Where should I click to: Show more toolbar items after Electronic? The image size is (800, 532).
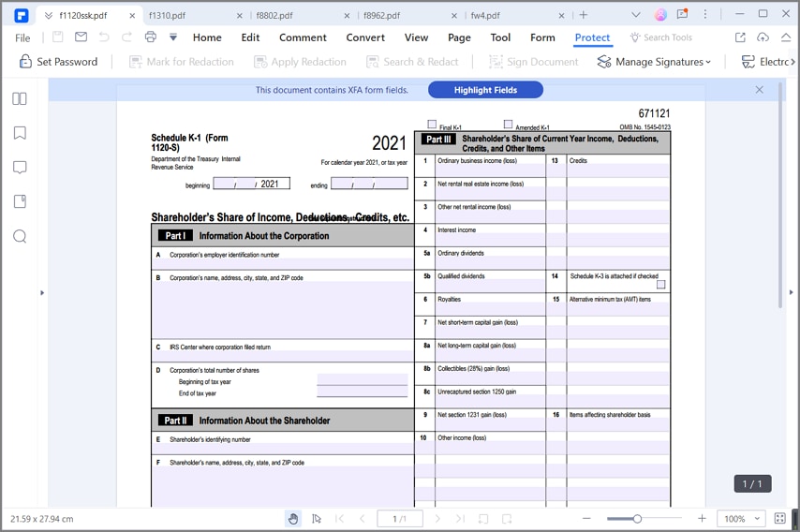tap(793, 62)
